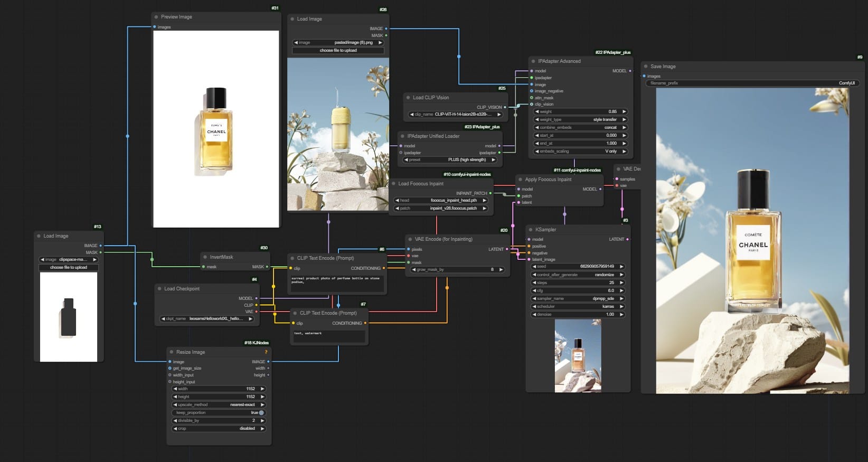Open the preset dropdown showing PLUS (high strength)
The width and height of the screenshot is (868, 462).
450,159
